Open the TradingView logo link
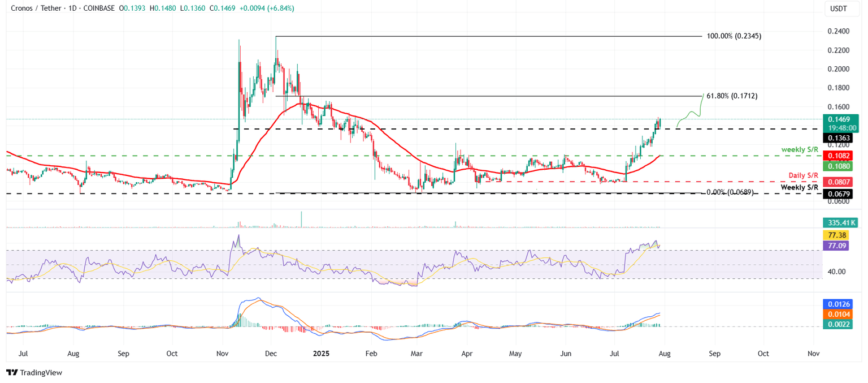 [x=34, y=373]
